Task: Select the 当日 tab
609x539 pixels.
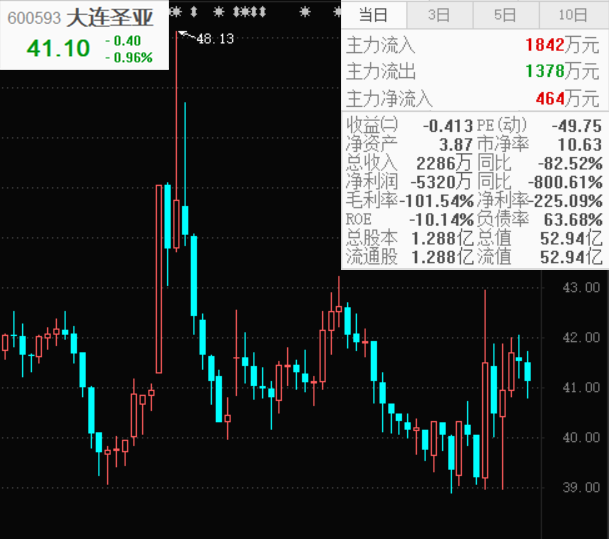Action: click(x=374, y=15)
